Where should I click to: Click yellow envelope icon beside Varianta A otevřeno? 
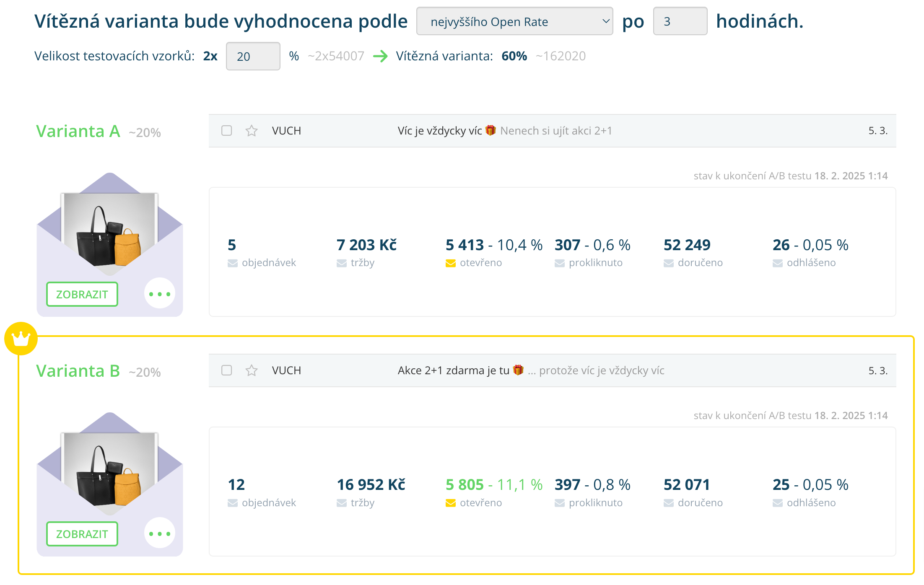tap(451, 263)
